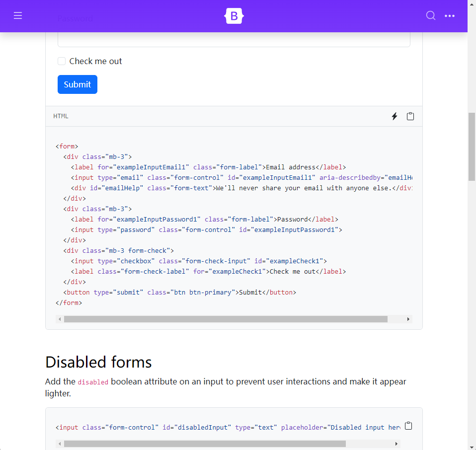Click the disabledInput code line

click(x=228, y=428)
